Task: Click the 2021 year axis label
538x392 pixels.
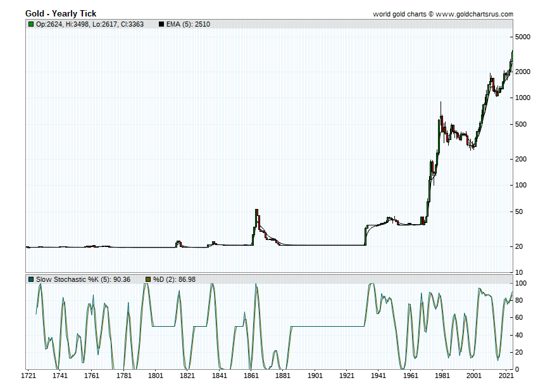Action: coord(506,375)
